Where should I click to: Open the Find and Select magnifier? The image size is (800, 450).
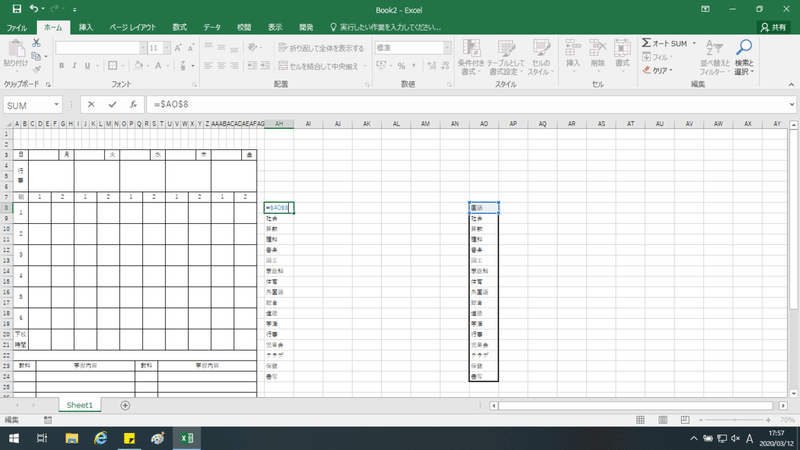pos(744,57)
